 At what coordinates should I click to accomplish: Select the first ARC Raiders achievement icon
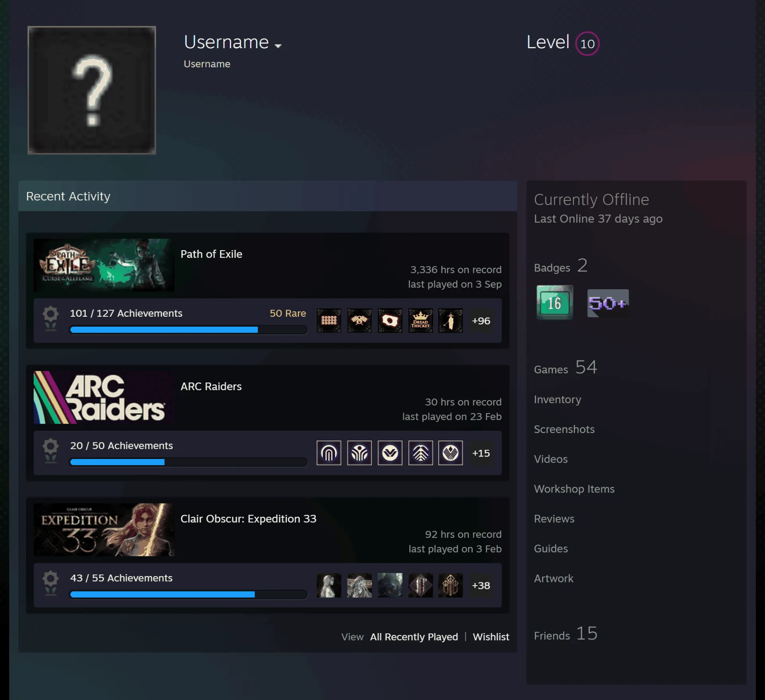coord(329,453)
